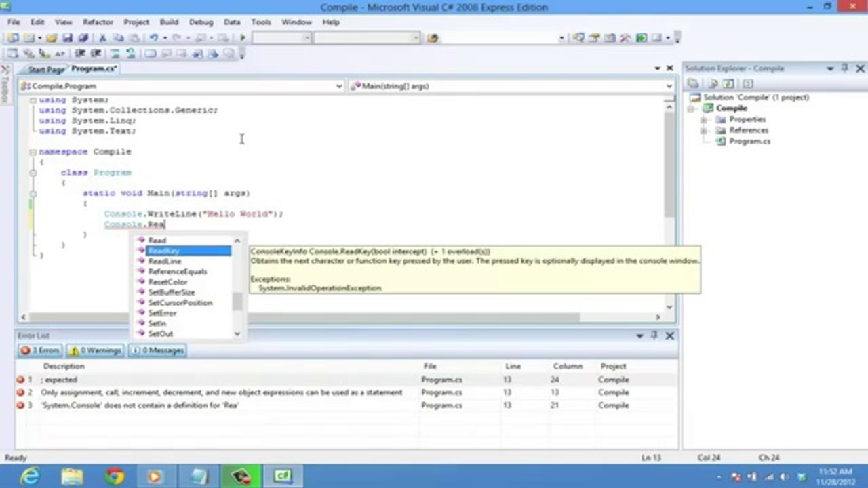Open the collapsed Toolbox side tab
Viewport: 868px width, 488px height.
click(5, 85)
